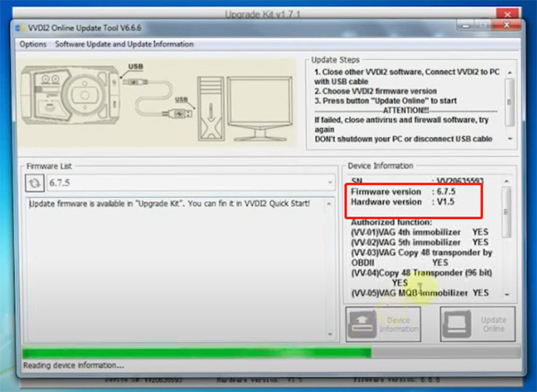The image size is (537, 392).
Task: Click '(VV-04)Copy 48 Transponder (96 bit)' line
Action: (x=422, y=273)
